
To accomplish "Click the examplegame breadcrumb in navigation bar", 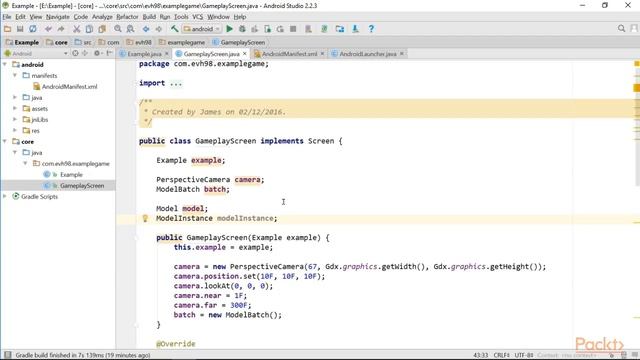I will [182, 42].
